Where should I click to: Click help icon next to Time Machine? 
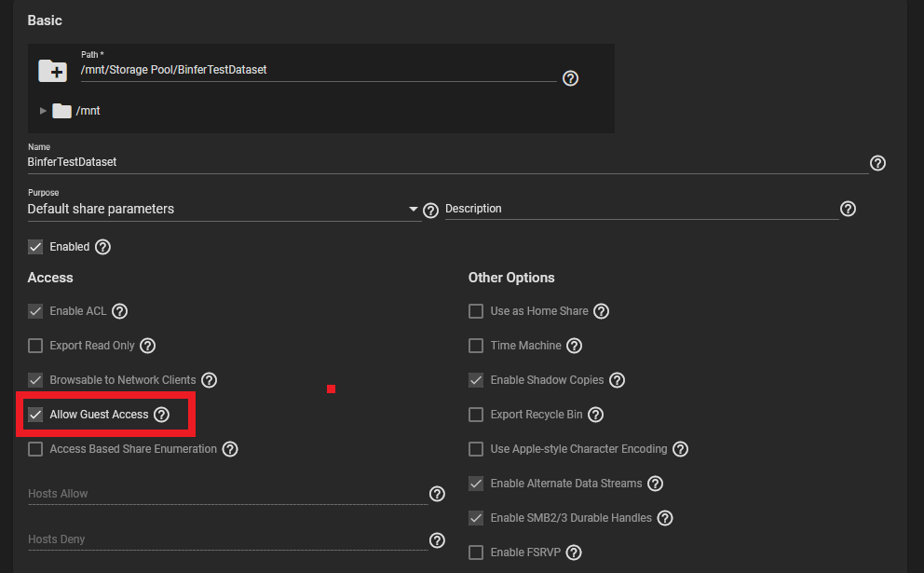tap(574, 346)
